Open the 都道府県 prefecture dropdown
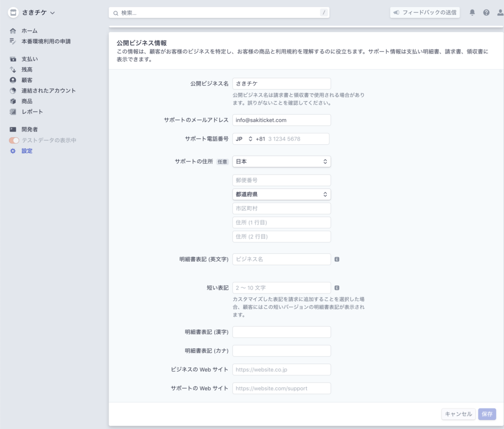 (282, 194)
